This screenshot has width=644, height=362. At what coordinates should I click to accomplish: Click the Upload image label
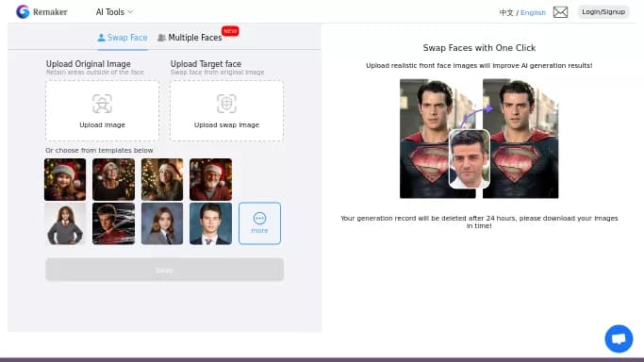[x=102, y=124]
